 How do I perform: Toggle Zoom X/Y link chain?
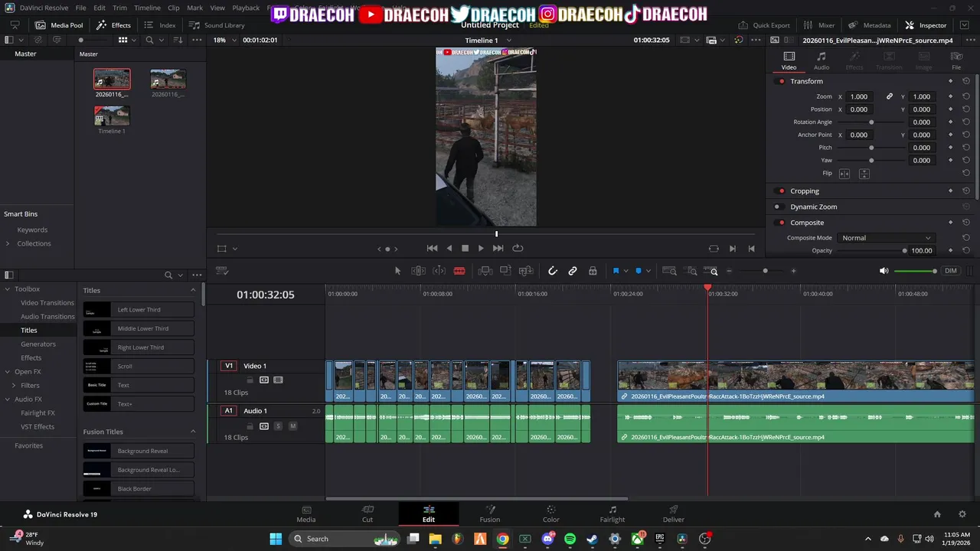pyautogui.click(x=890, y=96)
